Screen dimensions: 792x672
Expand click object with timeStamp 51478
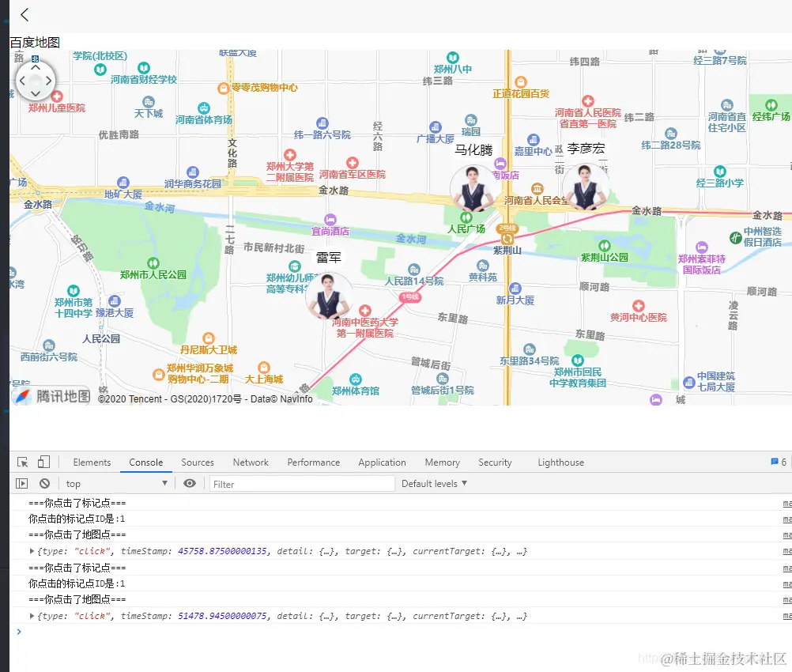[32, 616]
